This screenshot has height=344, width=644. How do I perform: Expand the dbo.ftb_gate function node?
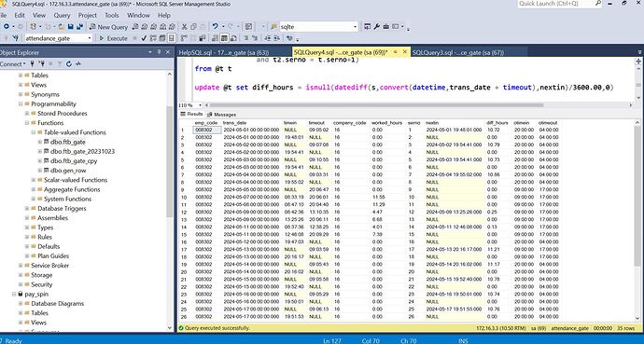pos(40,142)
